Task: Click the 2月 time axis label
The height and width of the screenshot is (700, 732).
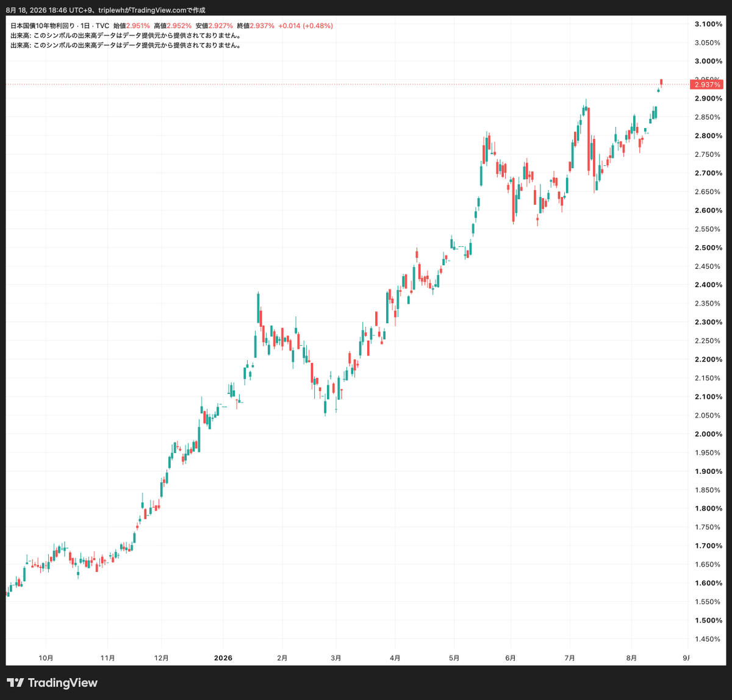Action: pos(282,658)
